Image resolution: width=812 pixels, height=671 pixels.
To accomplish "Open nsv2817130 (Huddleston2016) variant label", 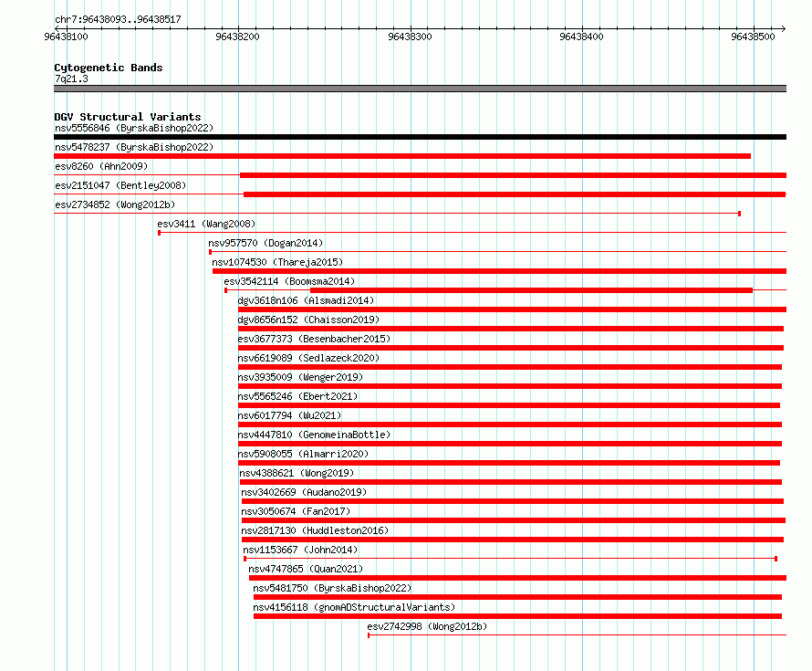I will click(315, 530).
